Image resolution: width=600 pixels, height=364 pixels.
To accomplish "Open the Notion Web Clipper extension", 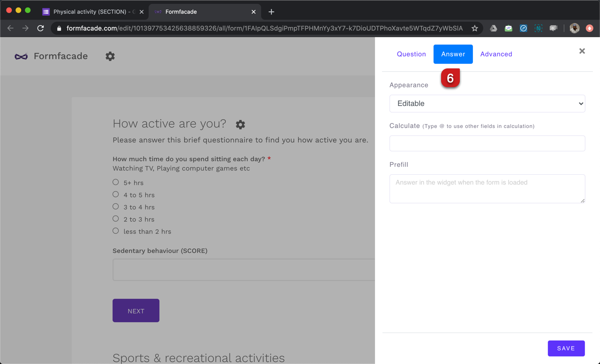I will pos(538,28).
